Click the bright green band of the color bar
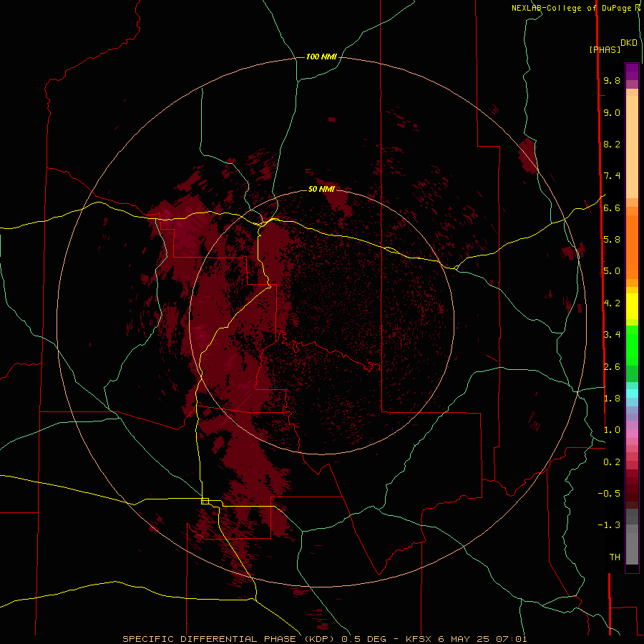Viewport: 644px width, 644px height. [x=632, y=346]
